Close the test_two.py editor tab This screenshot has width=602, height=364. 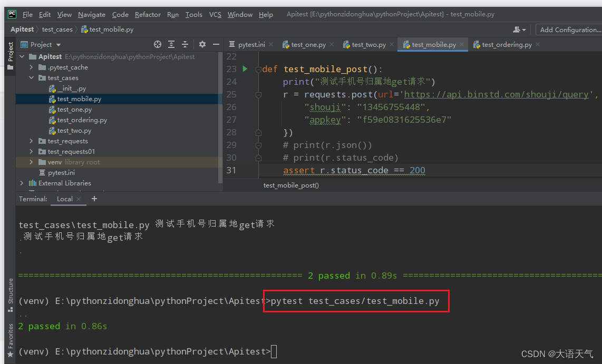392,44
